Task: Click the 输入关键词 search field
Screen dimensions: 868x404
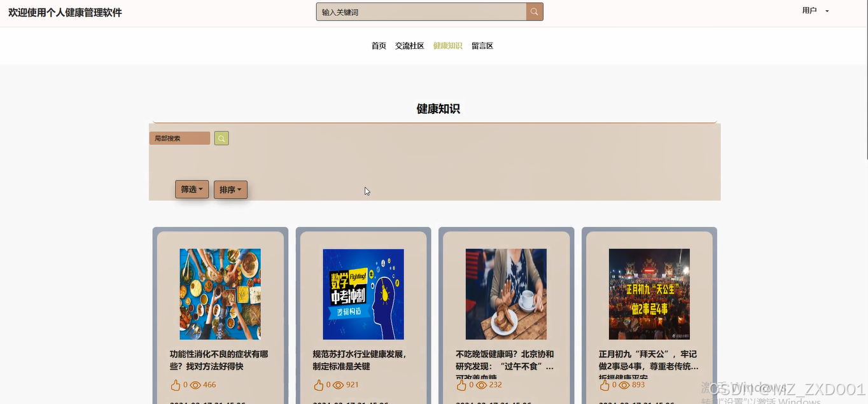Action: click(x=421, y=11)
